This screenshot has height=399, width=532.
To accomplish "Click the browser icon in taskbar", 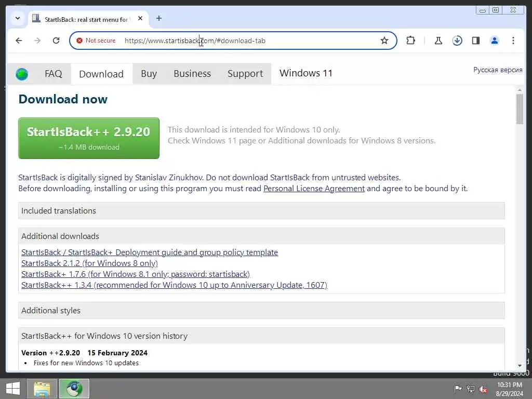I will pos(74,389).
